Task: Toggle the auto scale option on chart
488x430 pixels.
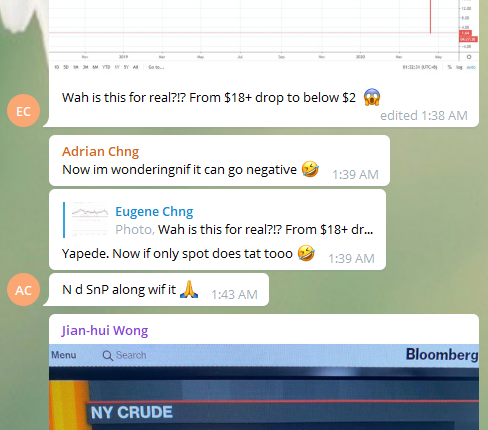Action: (x=471, y=67)
